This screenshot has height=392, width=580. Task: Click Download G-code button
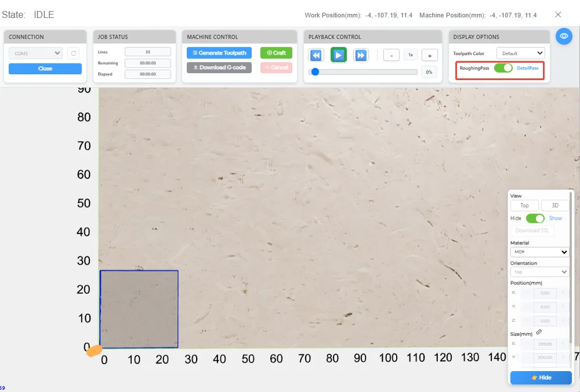[x=219, y=67]
